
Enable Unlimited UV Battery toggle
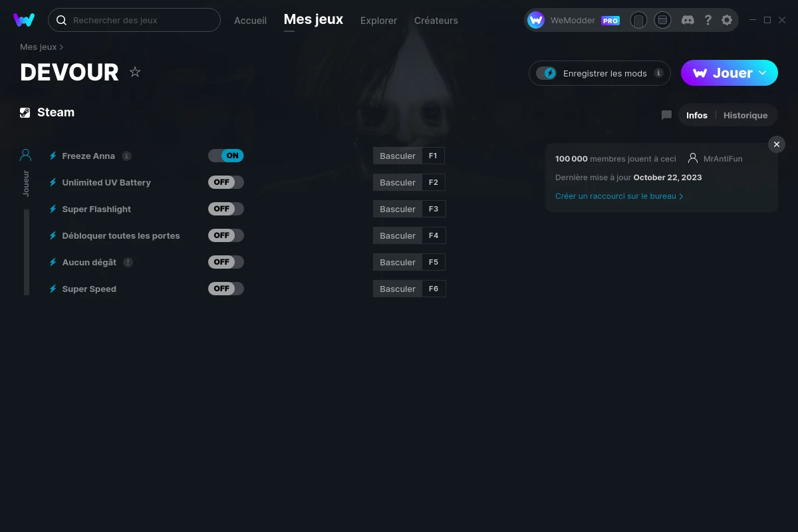(x=226, y=182)
